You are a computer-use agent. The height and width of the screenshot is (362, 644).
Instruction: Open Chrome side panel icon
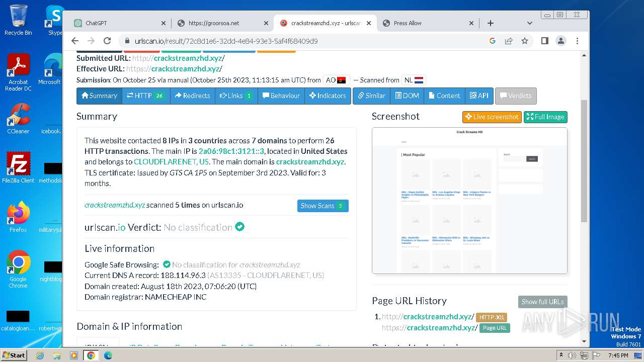tap(545, 41)
